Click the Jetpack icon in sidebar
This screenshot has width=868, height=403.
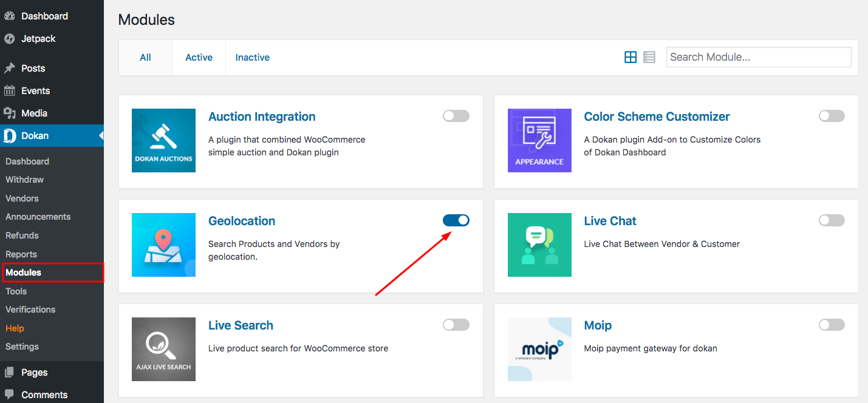(9, 39)
